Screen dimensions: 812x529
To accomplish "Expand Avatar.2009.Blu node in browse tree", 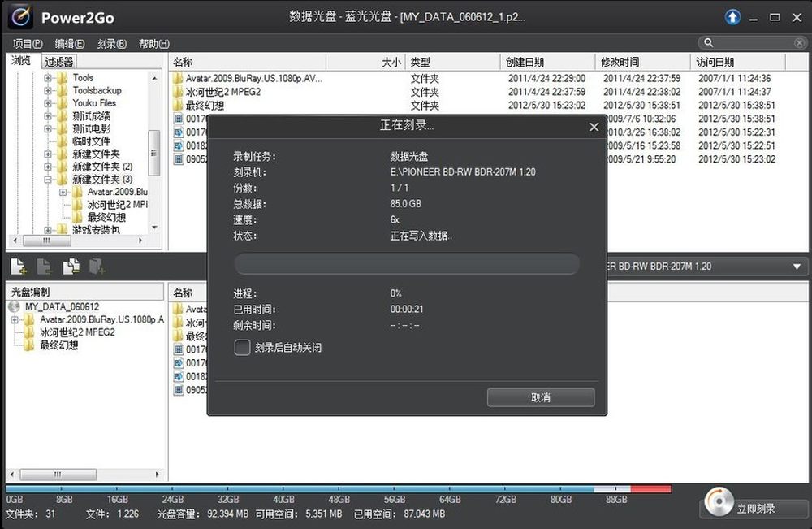I will (63, 193).
